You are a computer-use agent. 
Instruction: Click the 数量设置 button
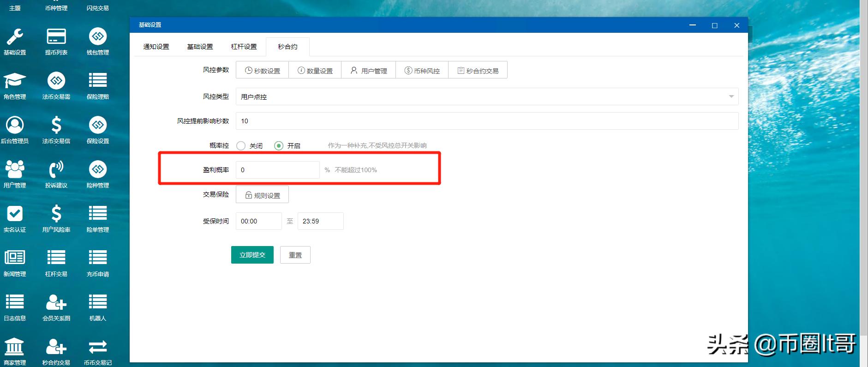click(x=315, y=70)
